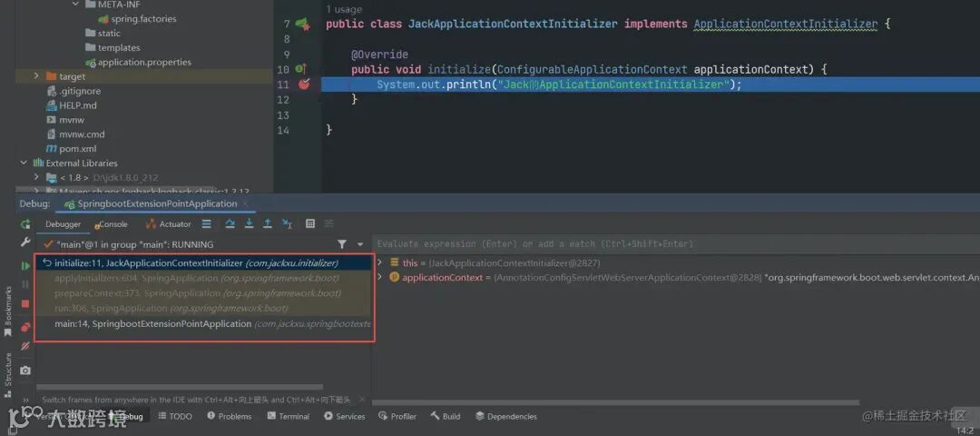Select main:14 SpringbootExtensionPointApplication stack frame
Image resolution: width=980 pixels, height=436 pixels.
[x=204, y=324]
